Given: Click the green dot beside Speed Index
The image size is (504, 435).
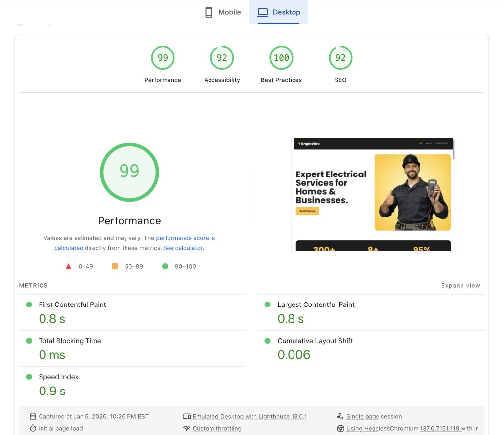Looking at the screenshot, I should tap(29, 377).
